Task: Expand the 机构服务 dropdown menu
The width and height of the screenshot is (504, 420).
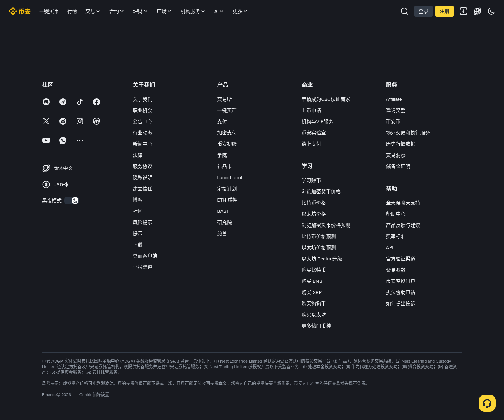Action: point(193,11)
